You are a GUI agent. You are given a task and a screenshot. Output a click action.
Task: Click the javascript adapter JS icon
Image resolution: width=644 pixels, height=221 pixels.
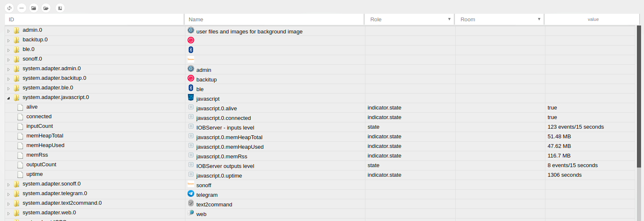pyautogui.click(x=191, y=98)
